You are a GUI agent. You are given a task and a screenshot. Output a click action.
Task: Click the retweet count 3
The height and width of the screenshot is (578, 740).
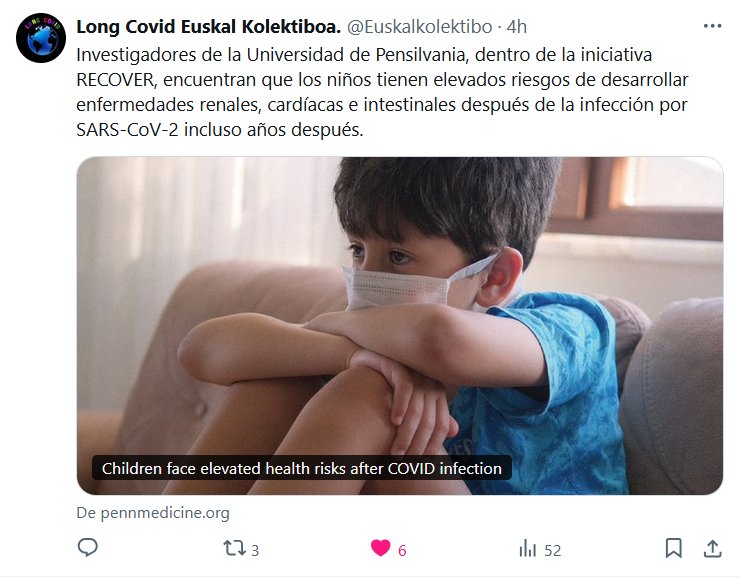coord(255,550)
